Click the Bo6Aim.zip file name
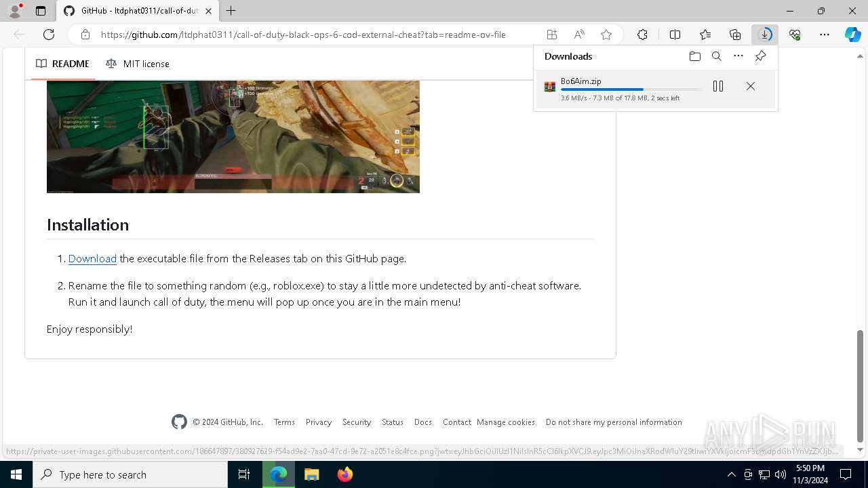The height and width of the screenshot is (488, 868). tap(580, 81)
